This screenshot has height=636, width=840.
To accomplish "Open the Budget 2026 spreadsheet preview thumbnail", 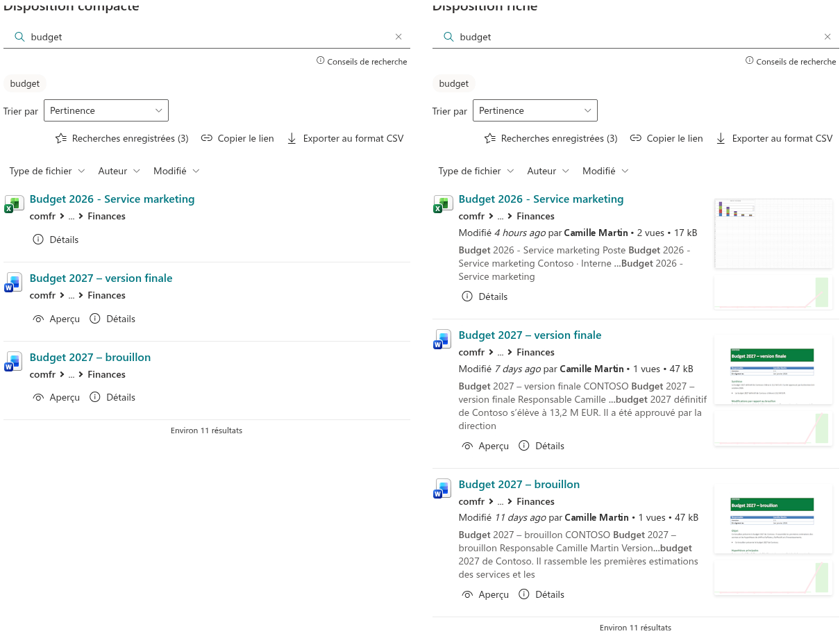I will click(x=773, y=234).
